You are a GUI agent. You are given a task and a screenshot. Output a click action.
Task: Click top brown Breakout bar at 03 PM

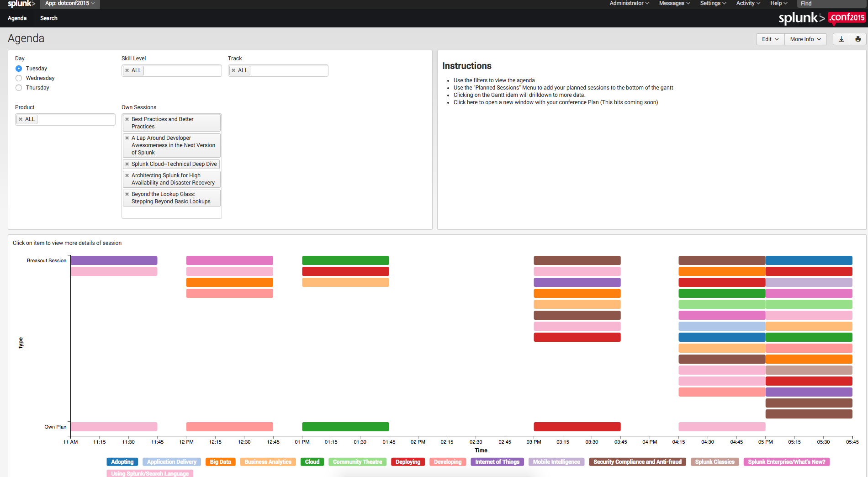[x=577, y=260]
